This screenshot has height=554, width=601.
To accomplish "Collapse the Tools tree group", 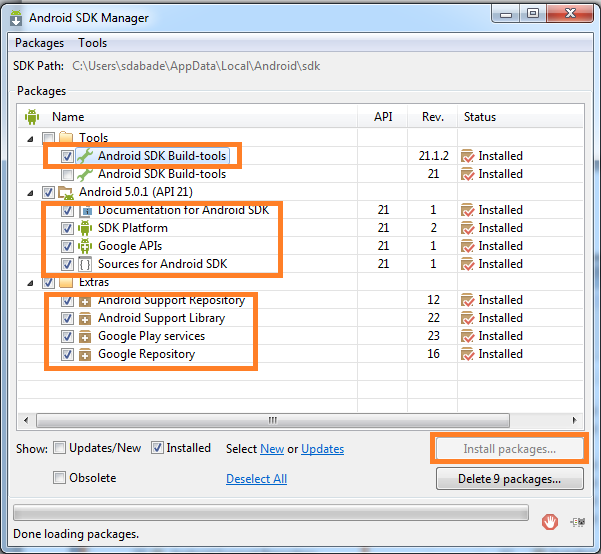I will [x=30, y=139].
